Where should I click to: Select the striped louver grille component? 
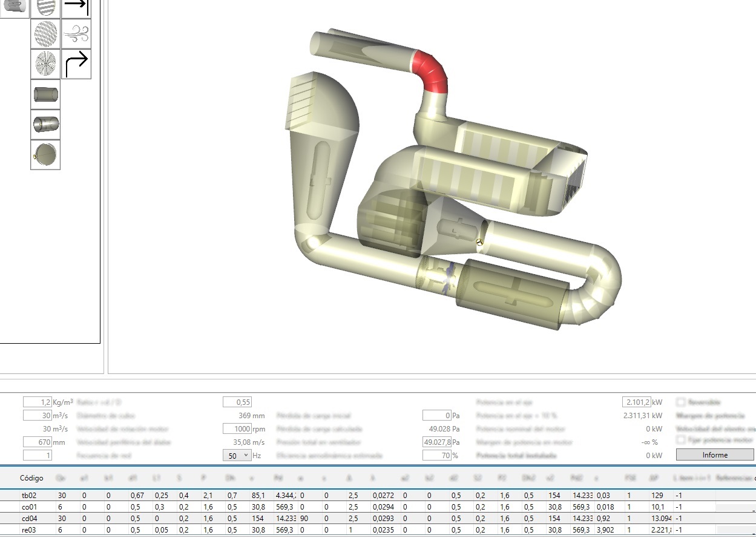point(45,8)
